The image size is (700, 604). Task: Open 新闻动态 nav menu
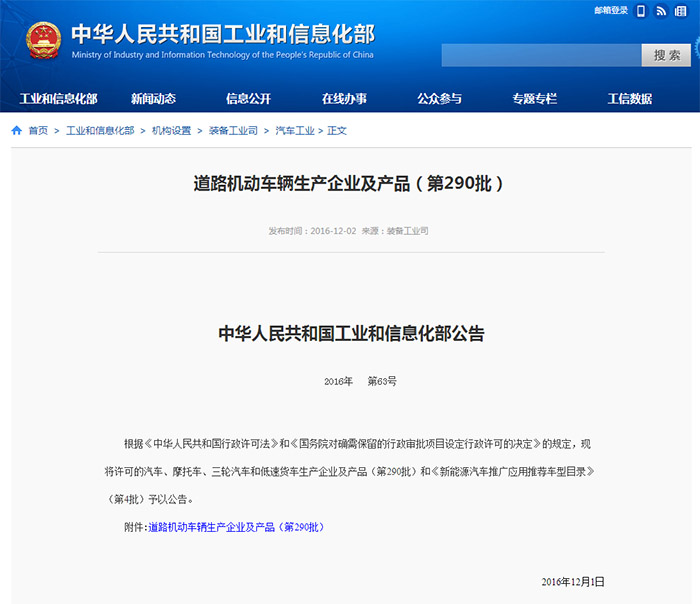153,99
